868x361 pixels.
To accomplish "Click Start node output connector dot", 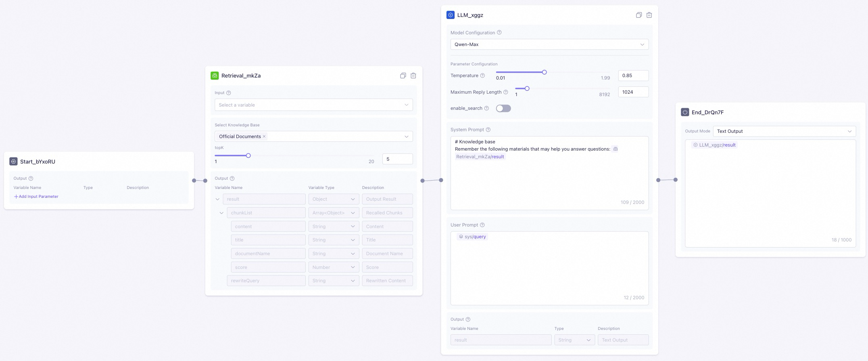I will (194, 180).
